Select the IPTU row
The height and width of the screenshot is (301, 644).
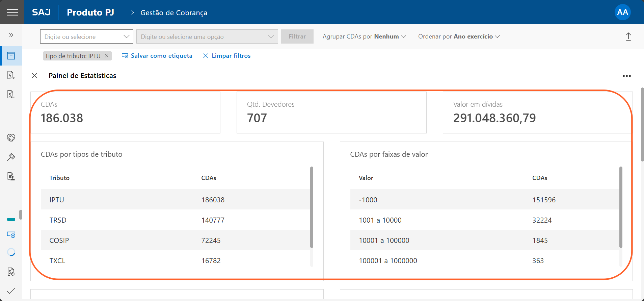point(176,199)
